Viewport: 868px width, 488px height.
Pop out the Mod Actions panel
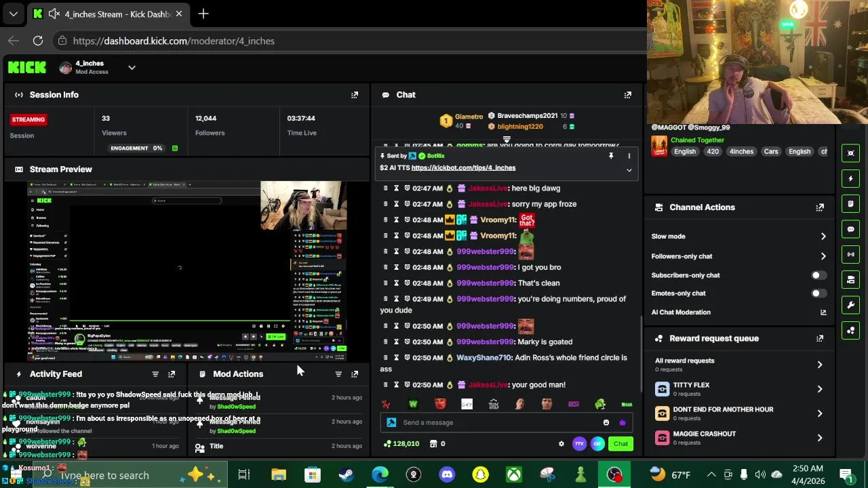tap(355, 374)
